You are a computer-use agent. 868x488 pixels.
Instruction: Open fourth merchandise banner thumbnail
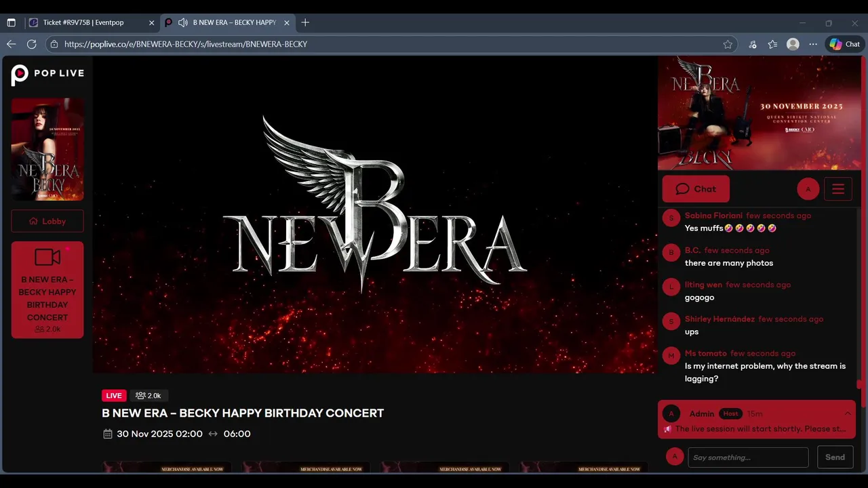pyautogui.click(x=584, y=467)
